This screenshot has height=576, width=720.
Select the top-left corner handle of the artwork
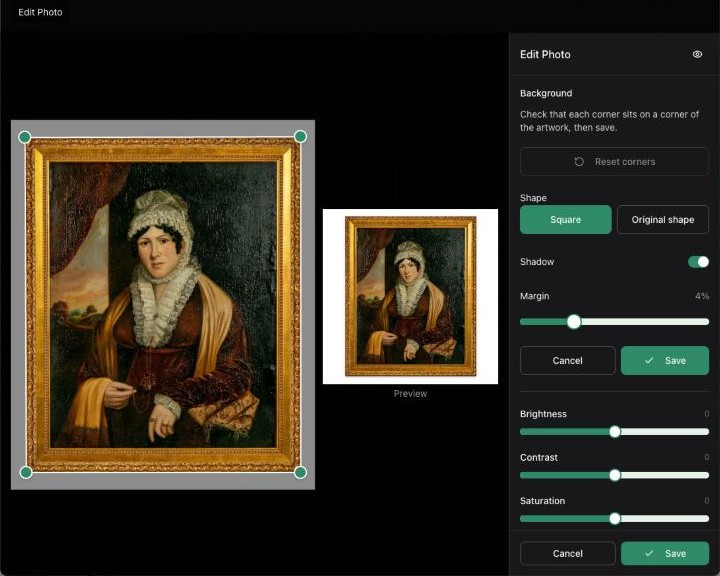click(25, 137)
